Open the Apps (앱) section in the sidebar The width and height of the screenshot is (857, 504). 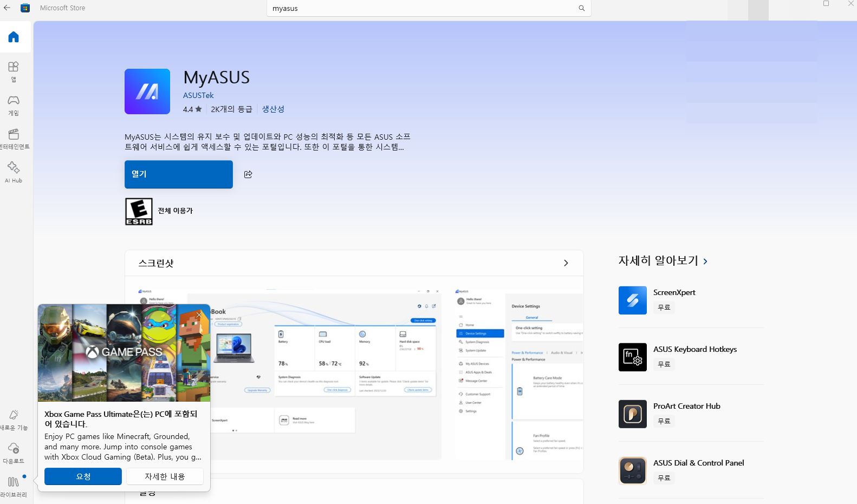[14, 71]
